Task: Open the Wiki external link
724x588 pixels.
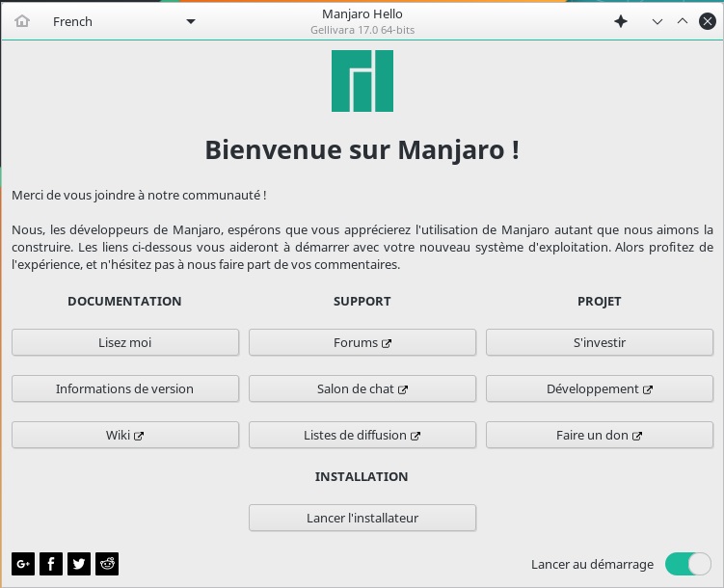Action: 125,435
